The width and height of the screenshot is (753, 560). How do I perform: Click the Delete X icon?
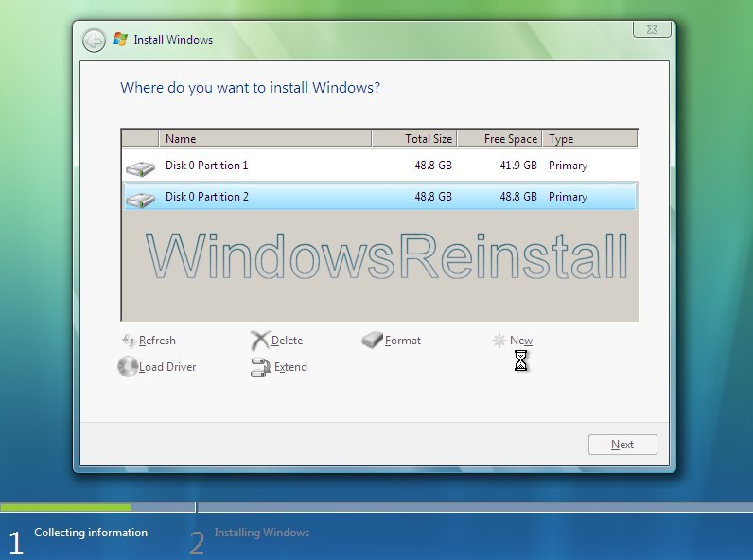260,341
